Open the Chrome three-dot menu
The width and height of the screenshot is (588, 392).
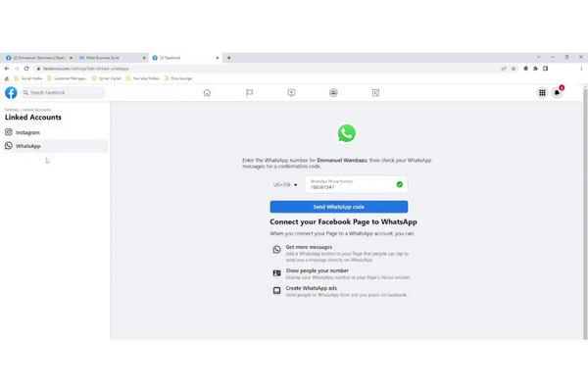coord(581,69)
